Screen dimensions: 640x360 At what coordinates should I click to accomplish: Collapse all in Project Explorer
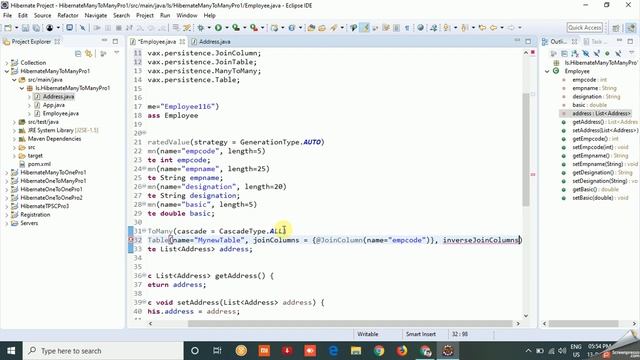(78, 53)
